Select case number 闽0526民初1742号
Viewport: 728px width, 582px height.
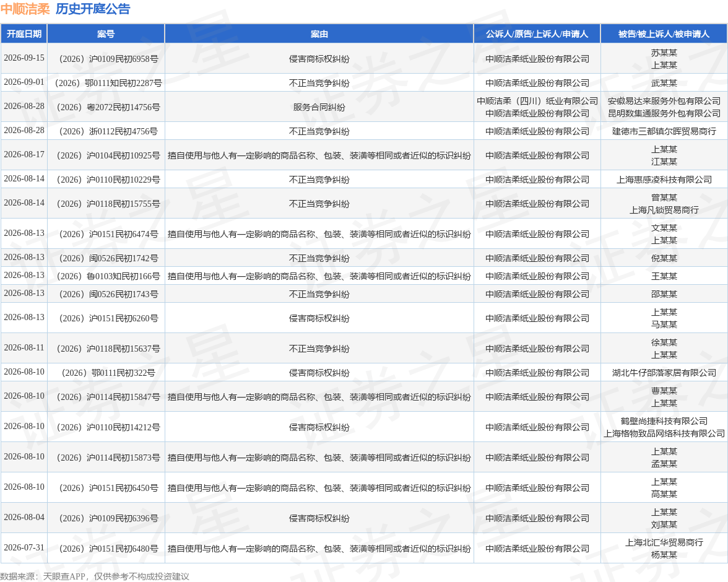[x=109, y=258]
